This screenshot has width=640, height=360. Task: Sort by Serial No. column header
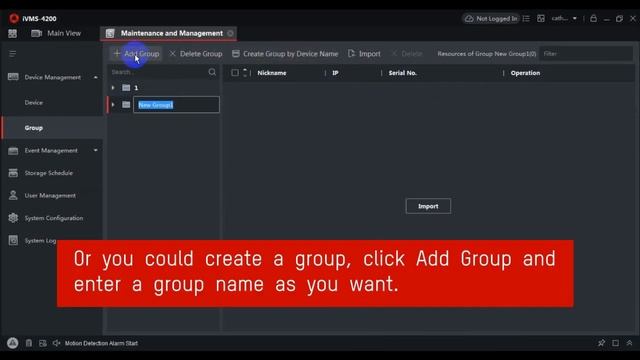(x=402, y=73)
